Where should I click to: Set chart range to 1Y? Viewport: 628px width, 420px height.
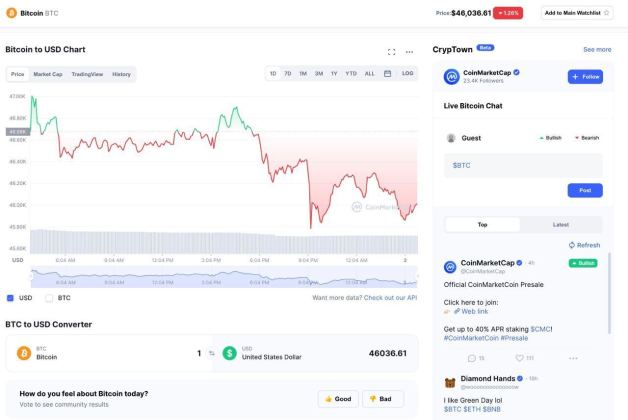point(334,74)
